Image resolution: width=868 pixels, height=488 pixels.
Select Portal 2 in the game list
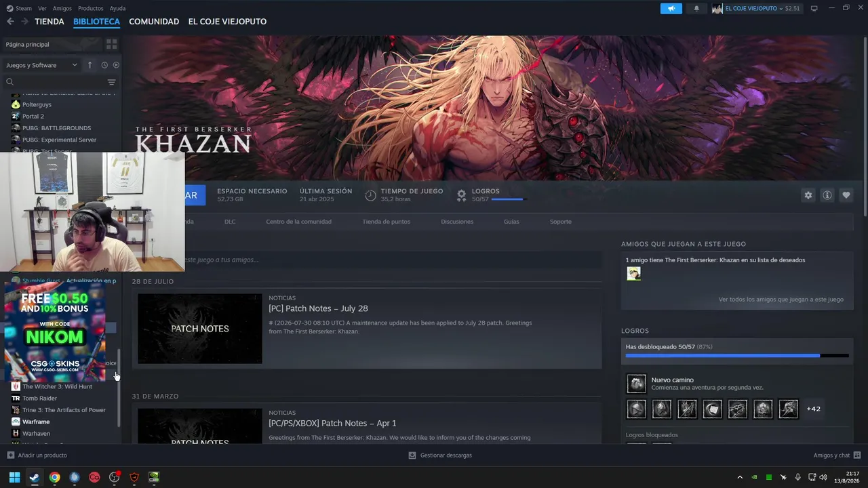33,117
